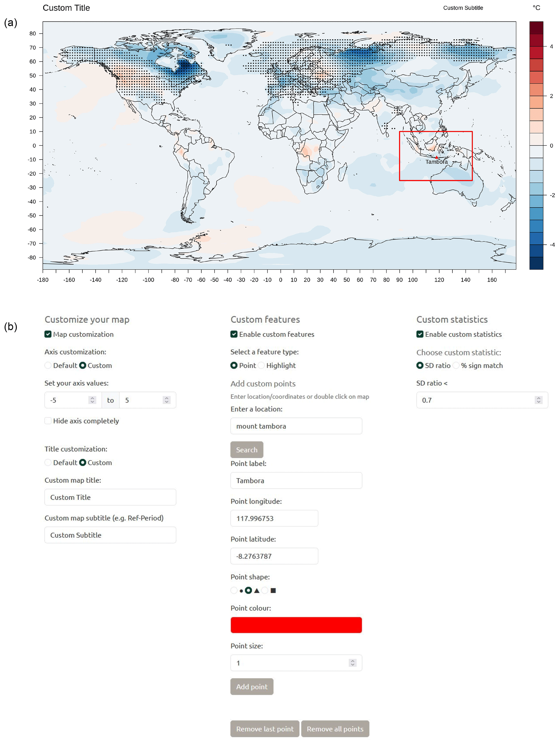This screenshot has width=560, height=745.
Task: Open the red Point colour picker
Action: pyautogui.click(x=296, y=625)
